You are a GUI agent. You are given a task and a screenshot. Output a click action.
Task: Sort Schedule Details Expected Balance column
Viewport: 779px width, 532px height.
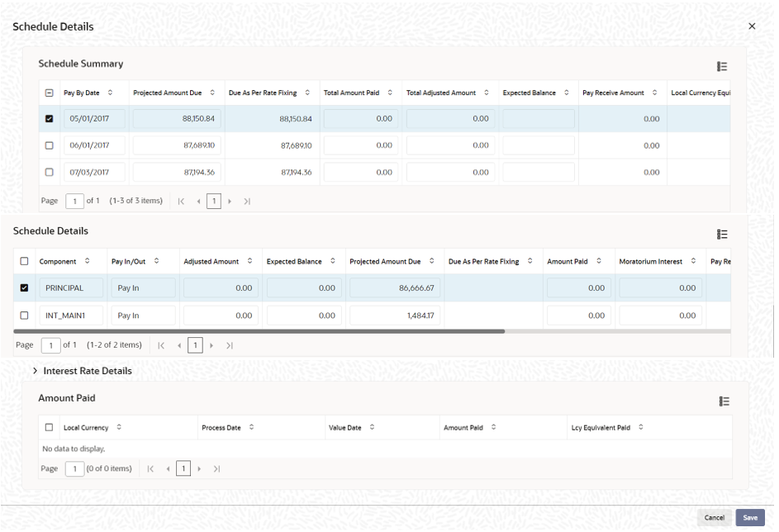pyautogui.click(x=333, y=261)
